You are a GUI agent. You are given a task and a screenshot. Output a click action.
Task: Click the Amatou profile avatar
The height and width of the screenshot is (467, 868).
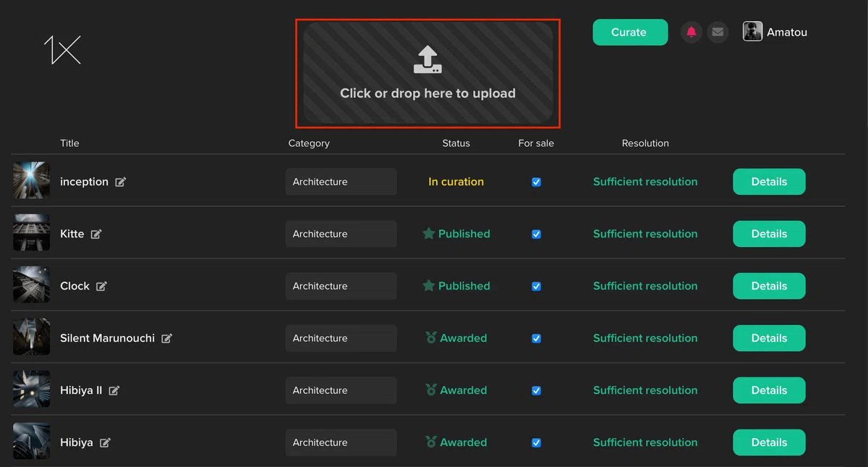pos(752,32)
